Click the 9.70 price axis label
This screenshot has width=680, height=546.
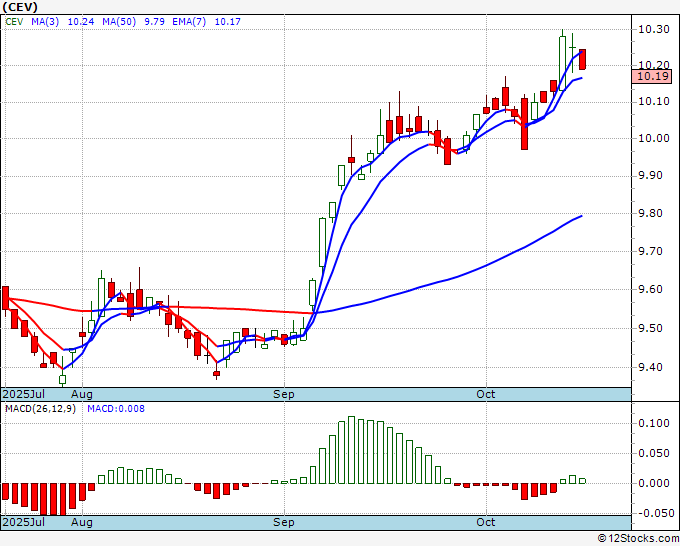point(653,251)
